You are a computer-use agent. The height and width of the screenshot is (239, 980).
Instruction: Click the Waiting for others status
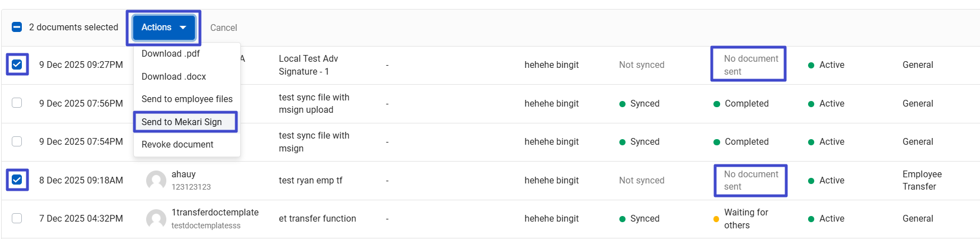[x=745, y=219]
